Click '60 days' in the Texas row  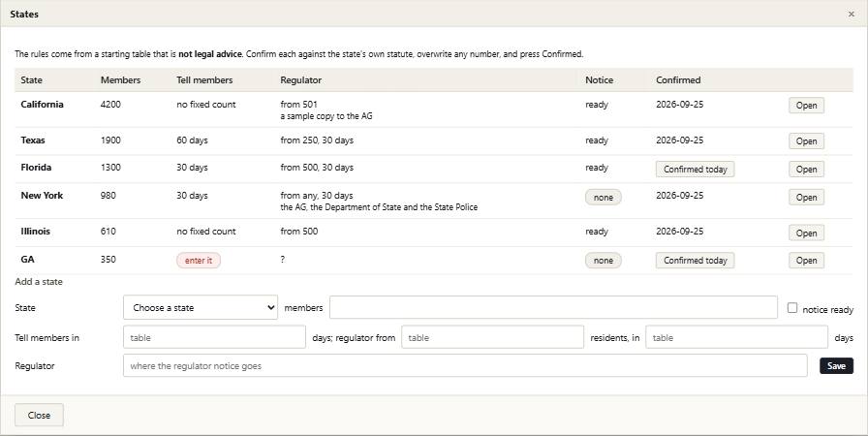click(x=192, y=140)
